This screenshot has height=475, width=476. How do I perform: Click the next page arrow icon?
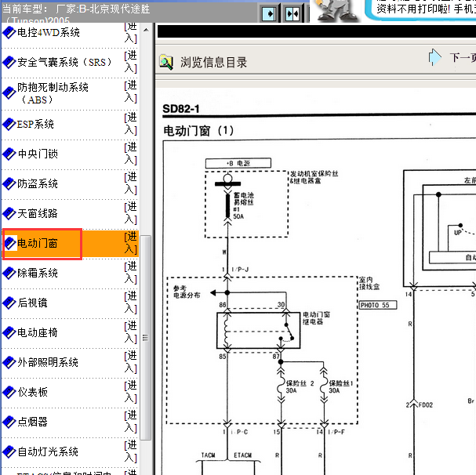434,57
